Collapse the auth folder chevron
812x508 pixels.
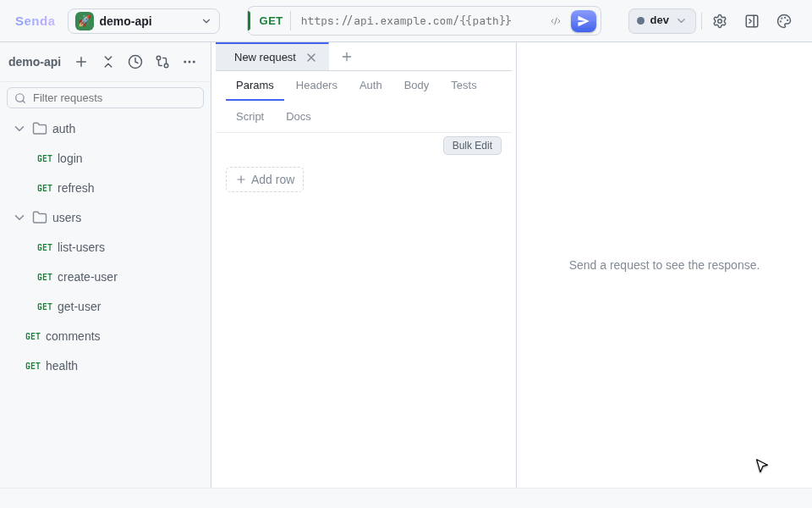19,129
